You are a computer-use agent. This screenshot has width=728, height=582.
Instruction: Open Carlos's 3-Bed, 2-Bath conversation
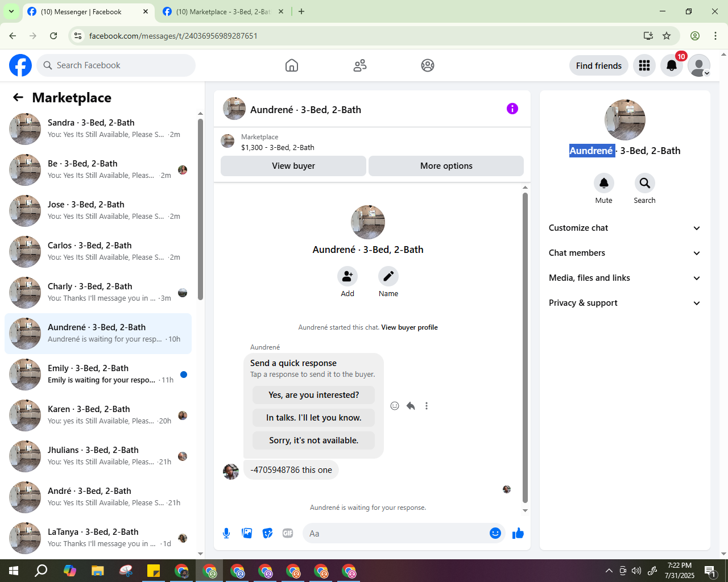pos(98,252)
